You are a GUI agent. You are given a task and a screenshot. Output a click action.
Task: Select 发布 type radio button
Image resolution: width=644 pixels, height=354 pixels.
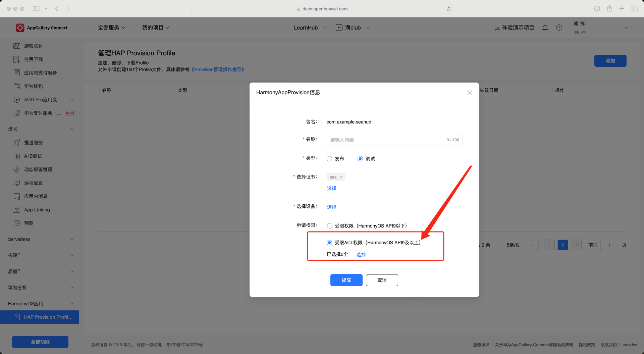pyautogui.click(x=329, y=159)
